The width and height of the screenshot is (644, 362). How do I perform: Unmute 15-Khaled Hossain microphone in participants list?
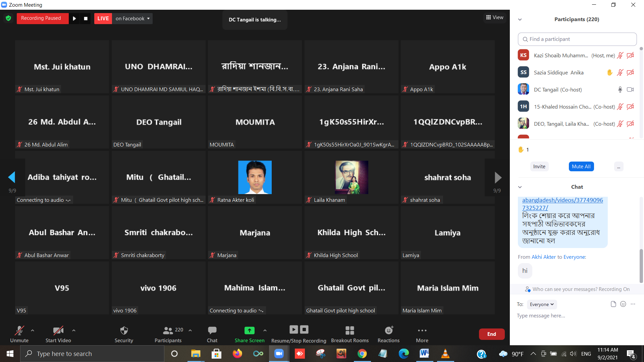coord(620,107)
